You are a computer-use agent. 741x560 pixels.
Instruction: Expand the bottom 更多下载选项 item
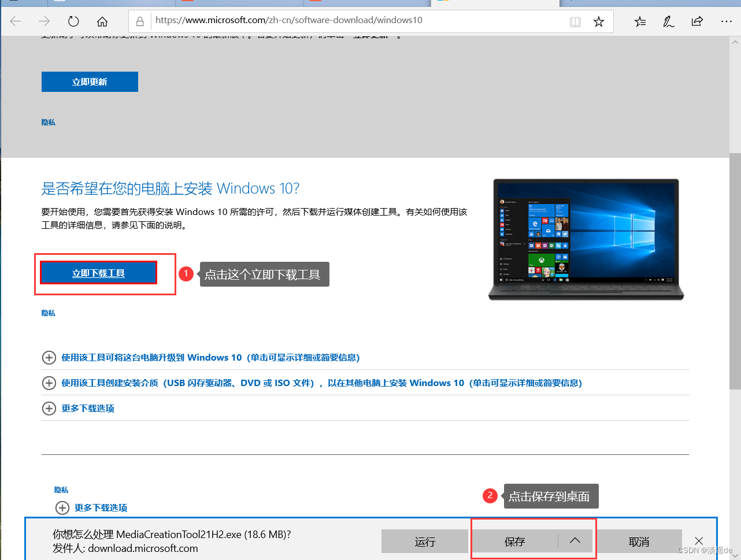tap(91, 508)
